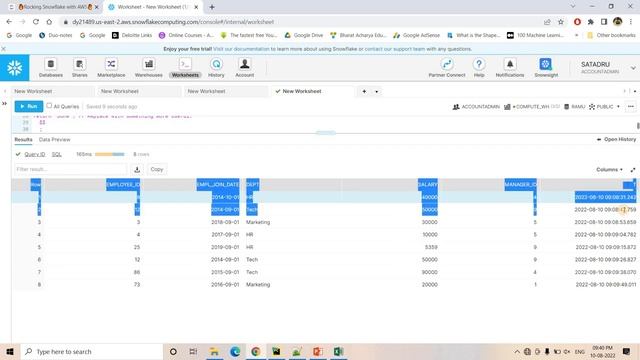
Task: Expand the left object browser panel
Action: (x=4, y=104)
